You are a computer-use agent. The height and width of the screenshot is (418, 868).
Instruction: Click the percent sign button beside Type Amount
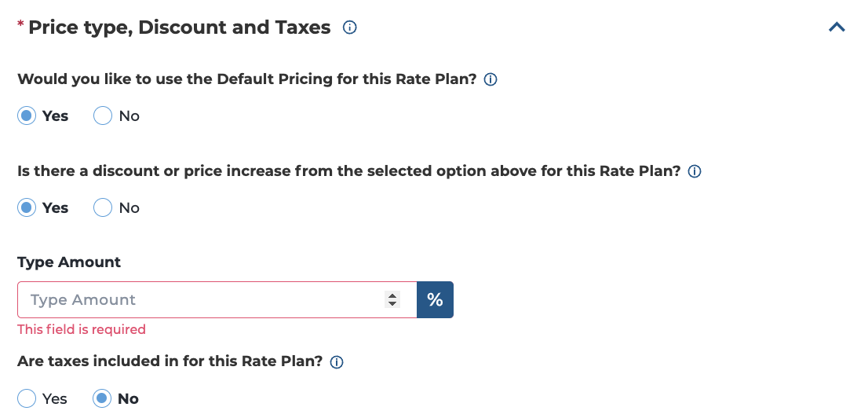click(x=435, y=300)
